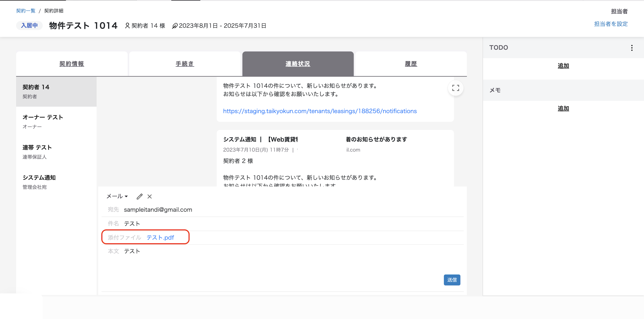Image resolution: width=644 pixels, height=319 pixels.
Task: Close the mail composer with the X icon
Action: 149,197
